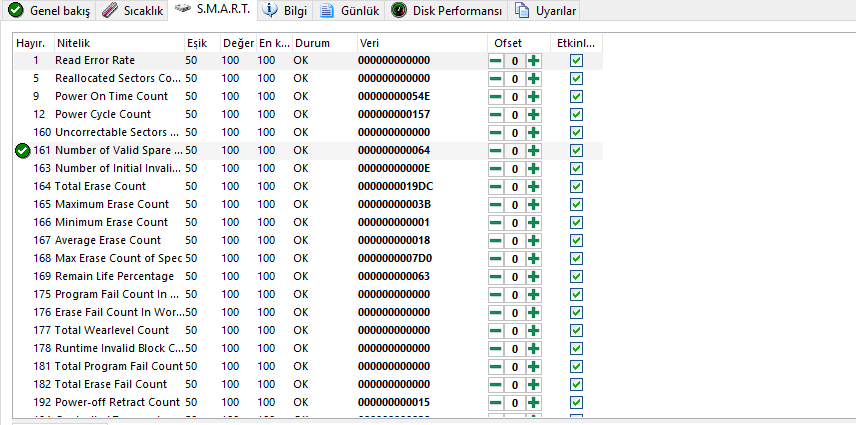Select data value 0000000019DC
Viewport: 856px width, 425px height.
click(396, 187)
